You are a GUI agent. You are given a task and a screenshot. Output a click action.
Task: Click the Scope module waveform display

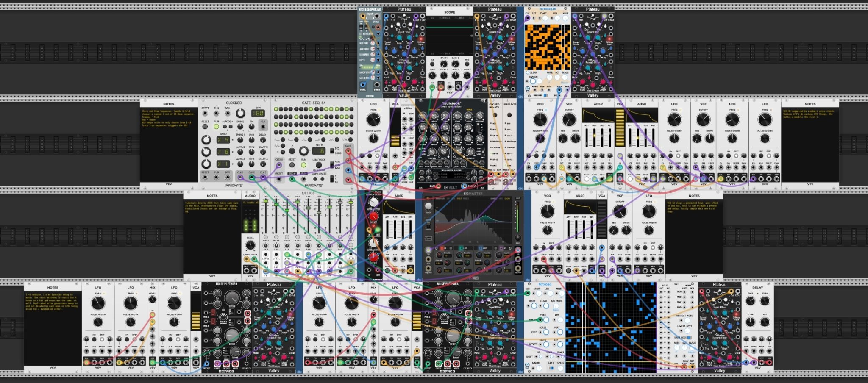tap(449, 36)
